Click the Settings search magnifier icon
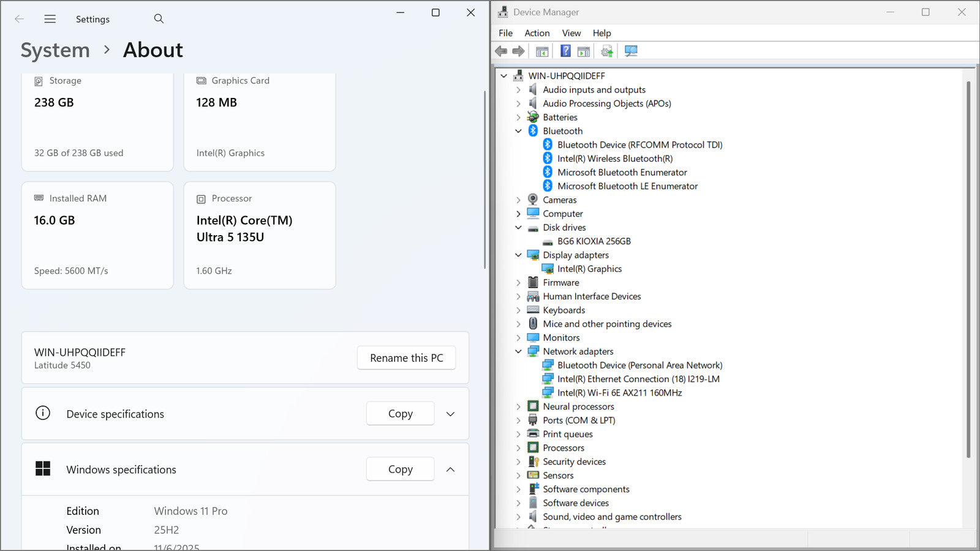Image resolution: width=980 pixels, height=551 pixels. click(x=159, y=19)
